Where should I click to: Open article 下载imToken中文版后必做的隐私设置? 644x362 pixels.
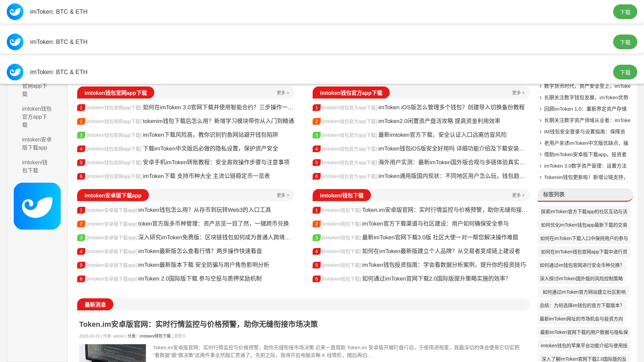coord(210,148)
